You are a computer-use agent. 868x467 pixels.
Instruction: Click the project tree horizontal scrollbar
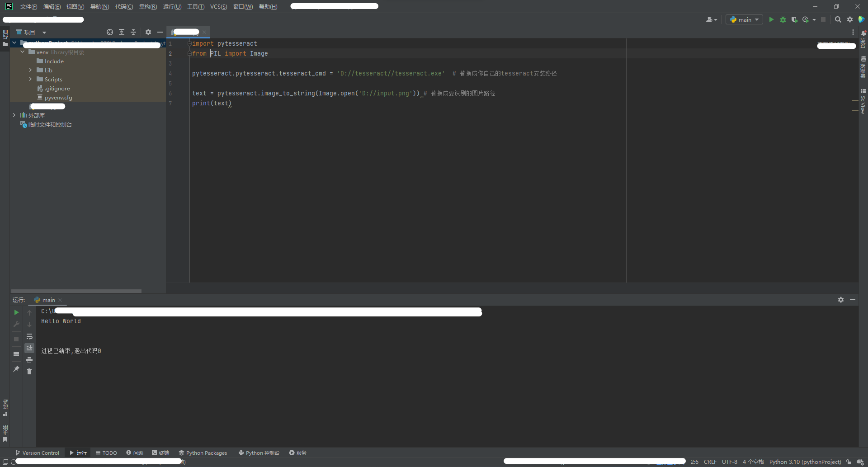76,291
